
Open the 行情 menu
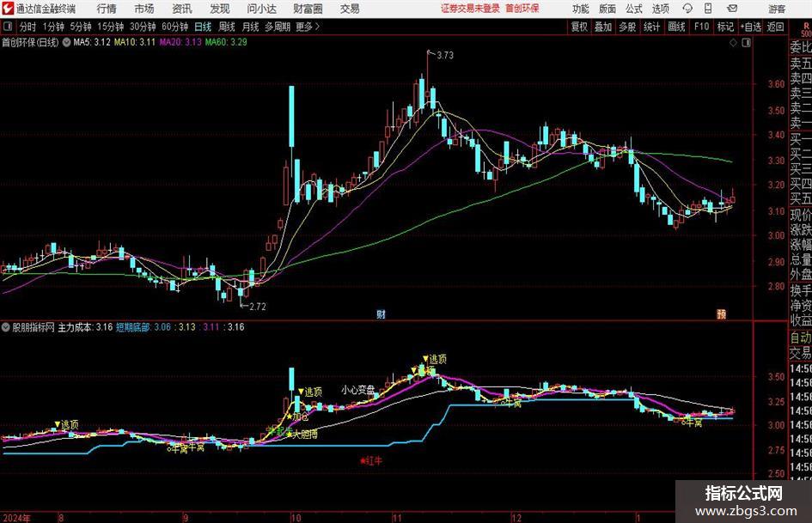[x=107, y=9]
